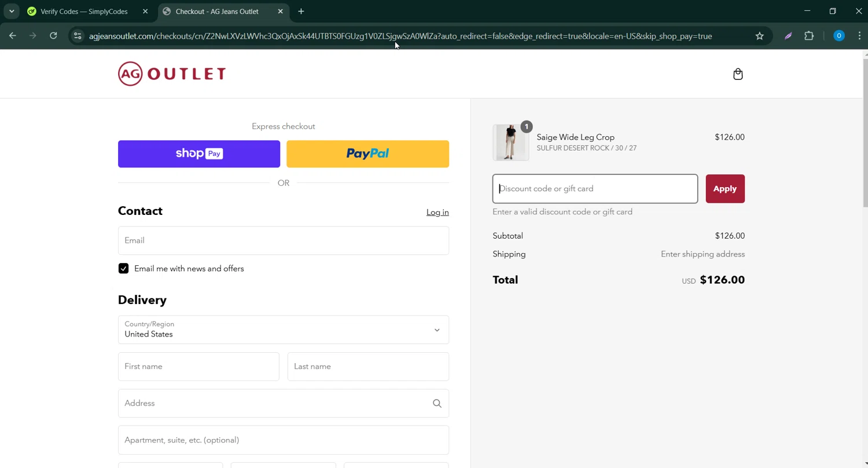Open the browser profile avatar
The height and width of the screenshot is (468, 868).
pos(838,36)
